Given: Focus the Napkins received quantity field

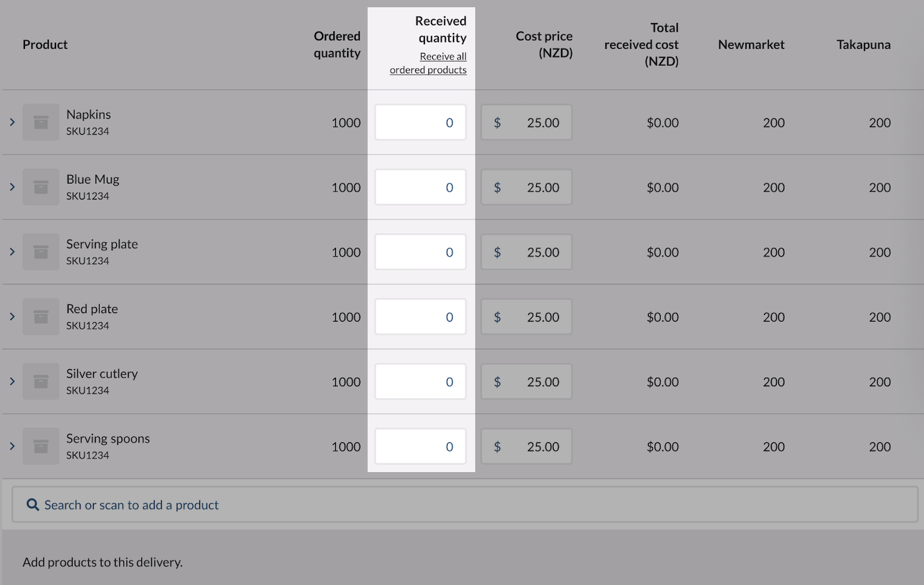Looking at the screenshot, I should (x=420, y=122).
